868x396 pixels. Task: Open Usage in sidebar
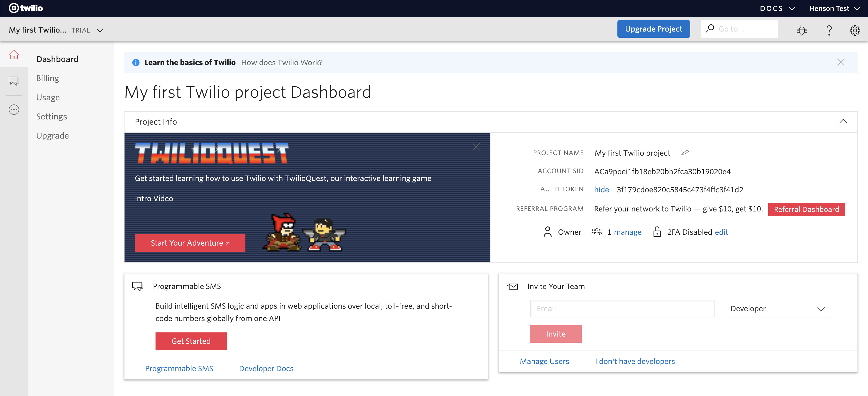48,97
